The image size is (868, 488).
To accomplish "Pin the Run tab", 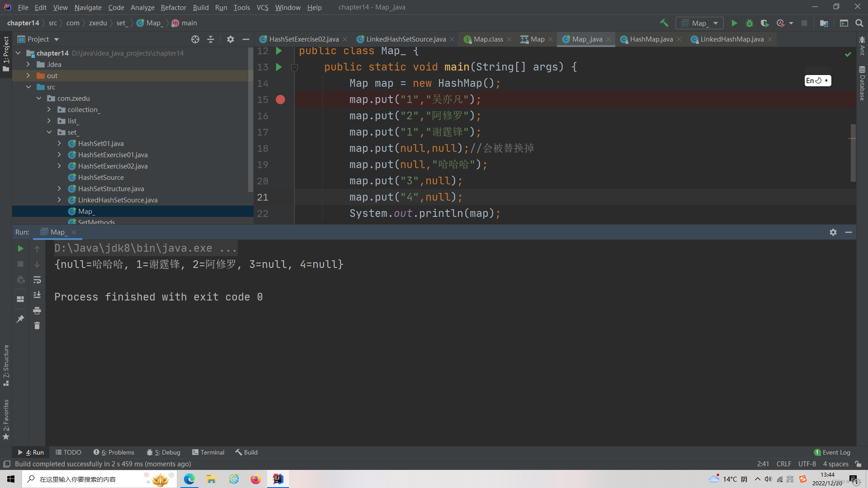I will point(20,319).
